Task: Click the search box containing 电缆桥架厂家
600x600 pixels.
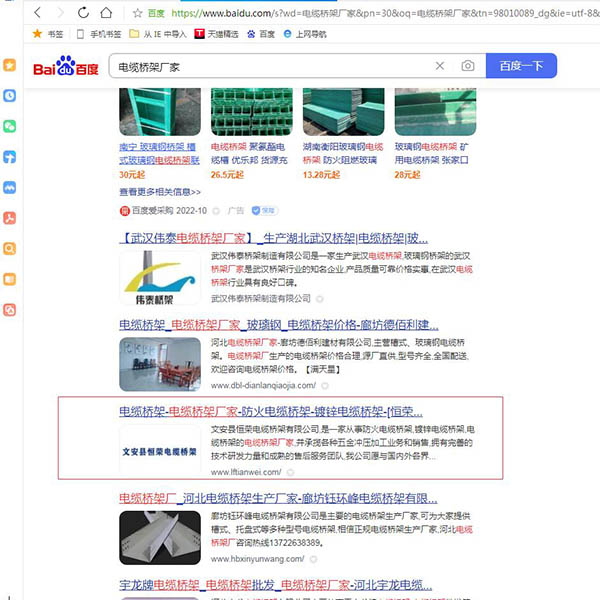Action: coord(272,67)
